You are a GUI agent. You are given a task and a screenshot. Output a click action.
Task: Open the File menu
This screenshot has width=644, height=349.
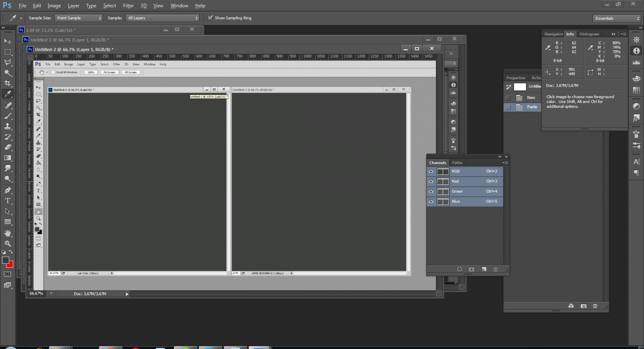(23, 6)
